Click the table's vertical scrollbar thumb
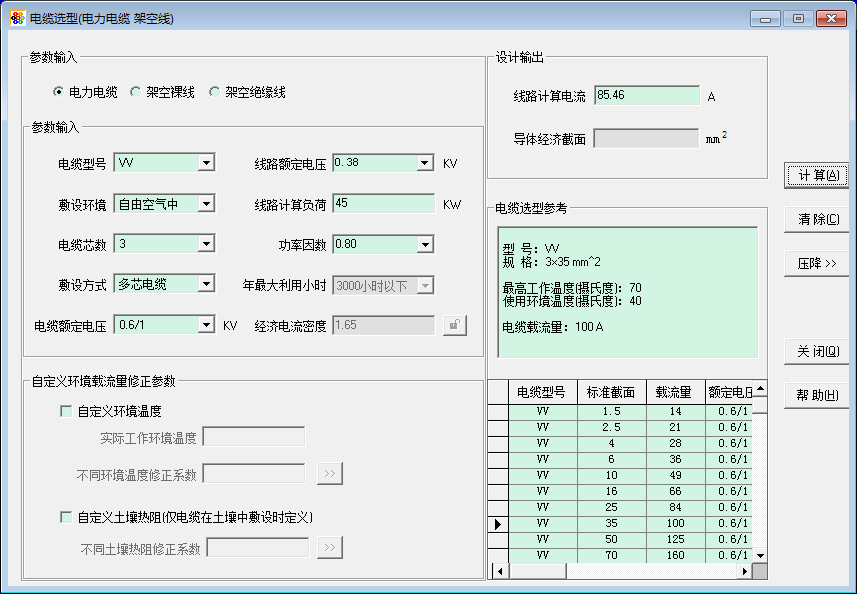This screenshot has height=594, width=857. (x=760, y=405)
